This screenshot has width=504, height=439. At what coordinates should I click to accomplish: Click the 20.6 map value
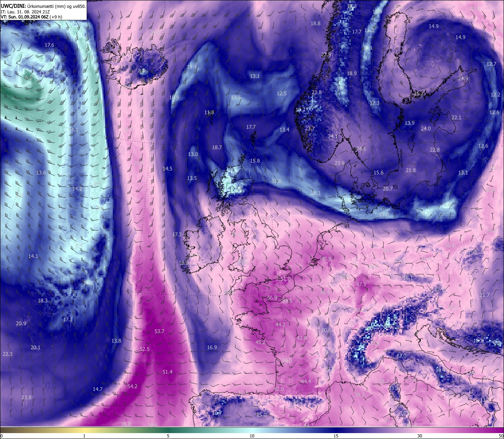click(x=326, y=330)
